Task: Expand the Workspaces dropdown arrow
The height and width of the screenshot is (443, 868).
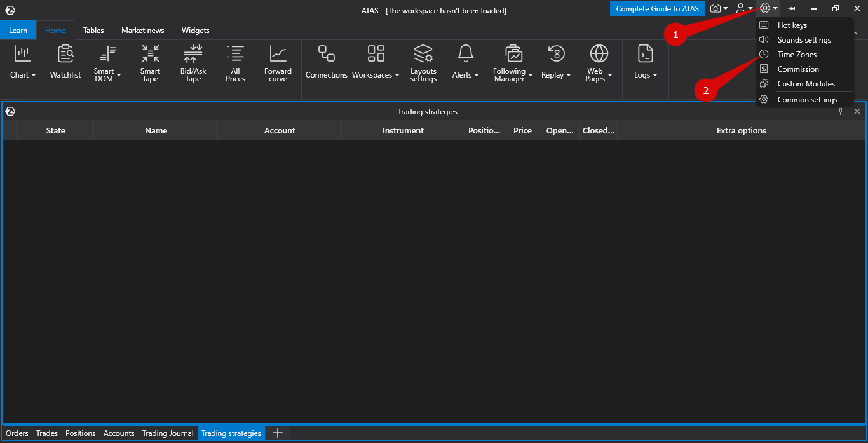Action: pyautogui.click(x=397, y=75)
